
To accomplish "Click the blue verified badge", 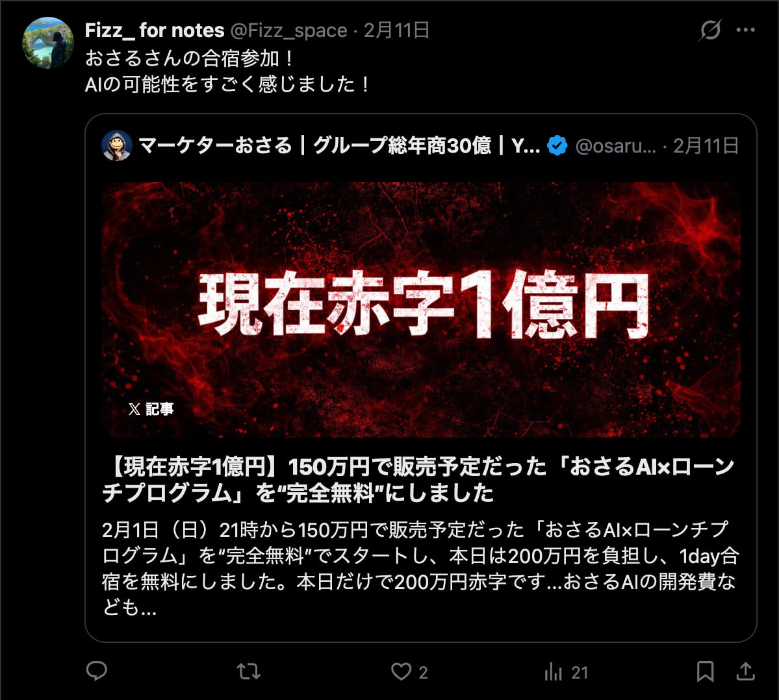I will pyautogui.click(x=557, y=146).
